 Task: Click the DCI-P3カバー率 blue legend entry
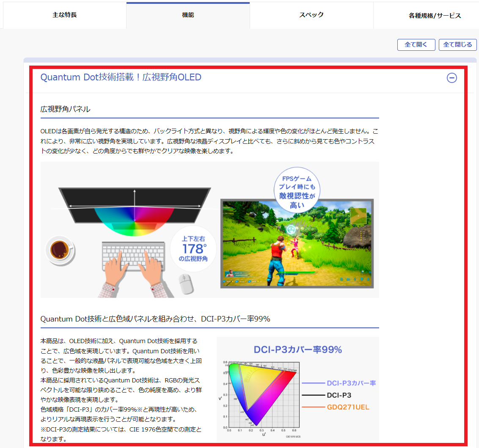[x=351, y=383]
